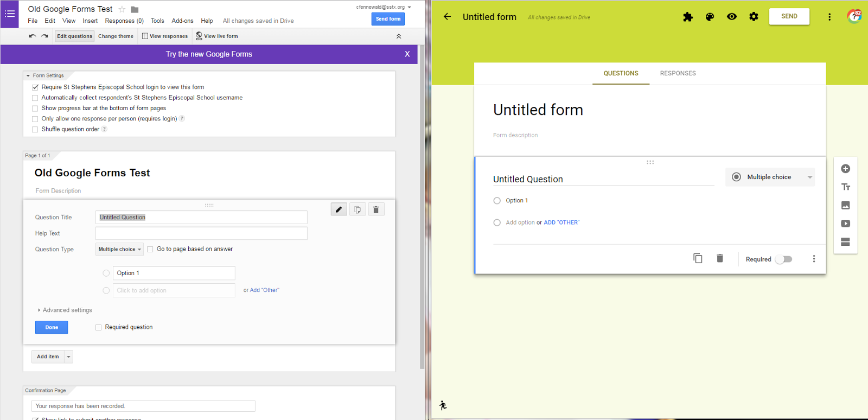Viewport: 868px width, 420px height.
Task: Open the Edit menu
Action: [50, 21]
